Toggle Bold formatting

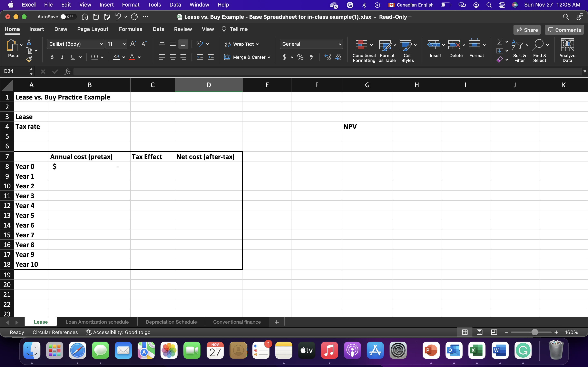click(x=52, y=57)
